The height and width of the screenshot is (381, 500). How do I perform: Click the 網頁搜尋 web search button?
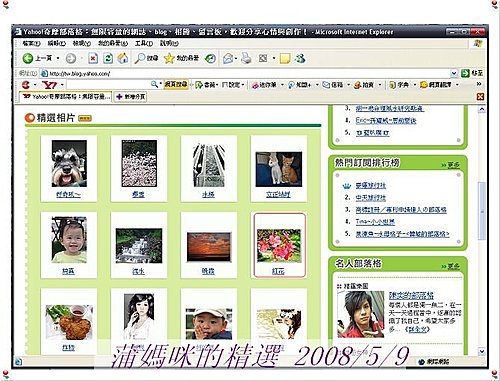(176, 85)
